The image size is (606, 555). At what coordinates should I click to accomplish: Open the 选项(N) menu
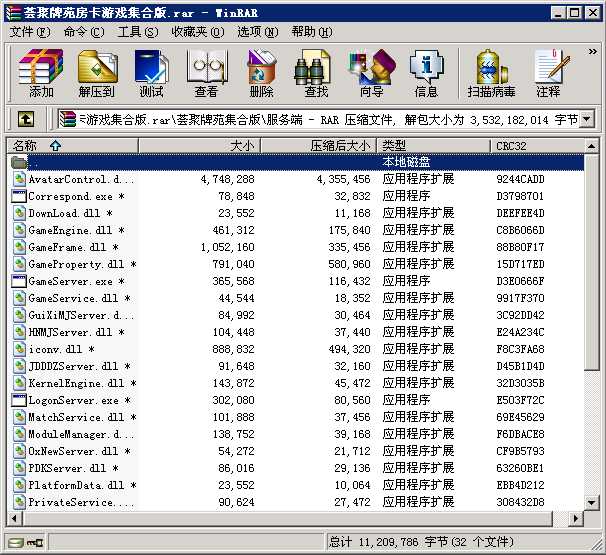tap(258, 32)
